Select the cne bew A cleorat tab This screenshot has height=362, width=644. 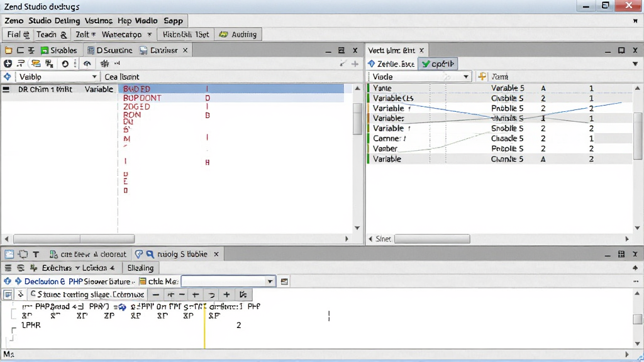click(x=87, y=255)
